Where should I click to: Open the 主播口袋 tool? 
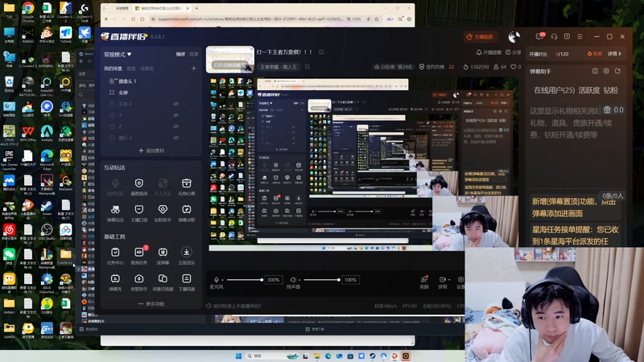tap(139, 213)
